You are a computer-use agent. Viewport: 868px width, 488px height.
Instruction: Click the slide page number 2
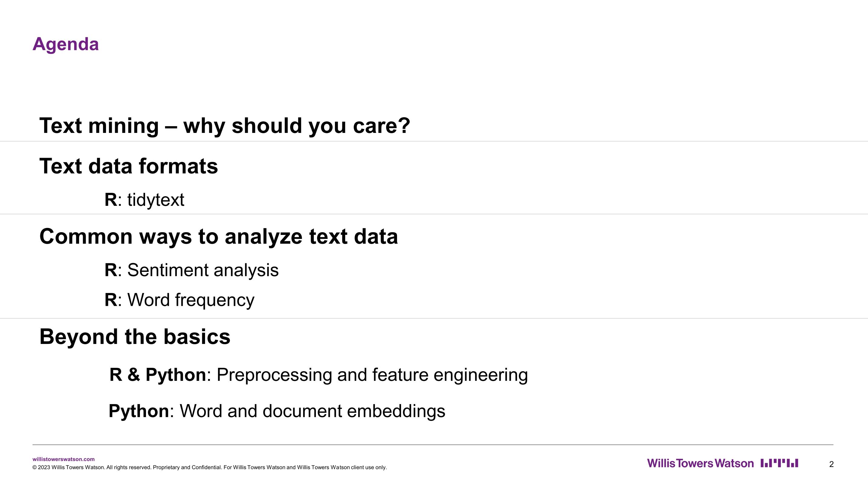[831, 464]
